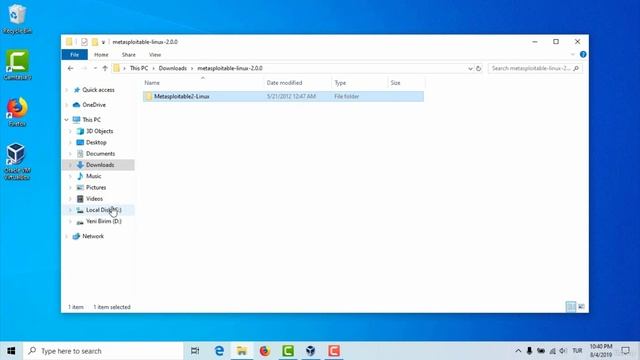Open Explorer help with question mark icon
The height and width of the screenshot is (360, 640).
click(583, 54)
